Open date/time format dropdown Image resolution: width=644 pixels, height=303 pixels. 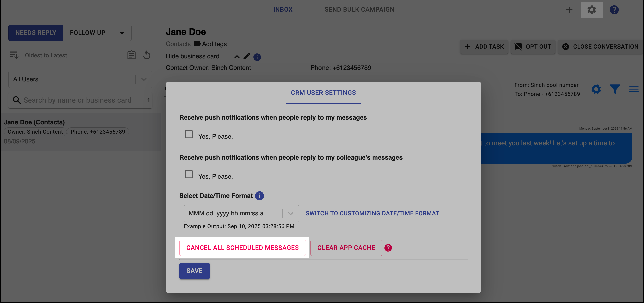[x=241, y=213]
